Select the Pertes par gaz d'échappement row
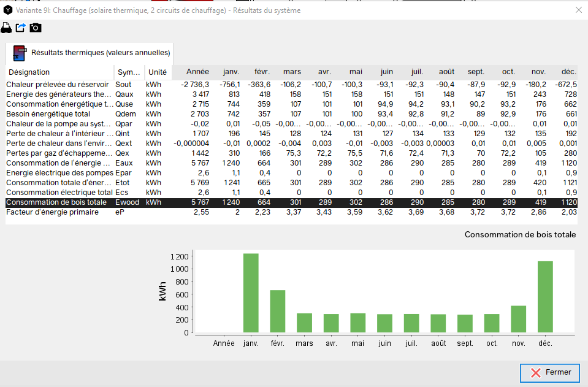 pyautogui.click(x=291, y=153)
